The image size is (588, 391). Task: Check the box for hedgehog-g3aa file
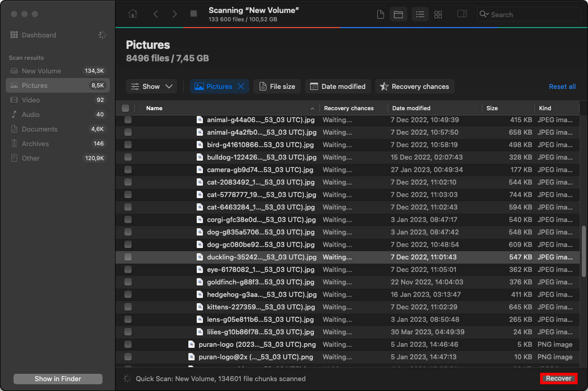coord(128,294)
